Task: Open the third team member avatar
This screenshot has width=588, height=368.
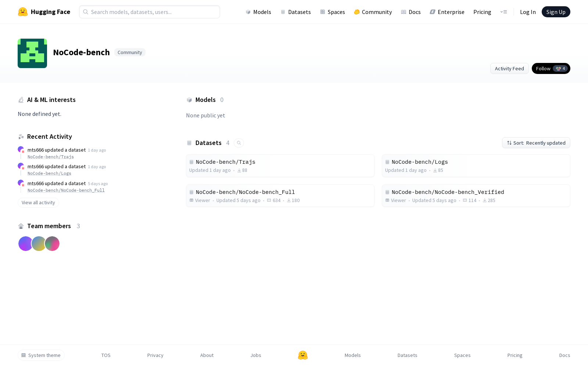Action: click(x=52, y=244)
